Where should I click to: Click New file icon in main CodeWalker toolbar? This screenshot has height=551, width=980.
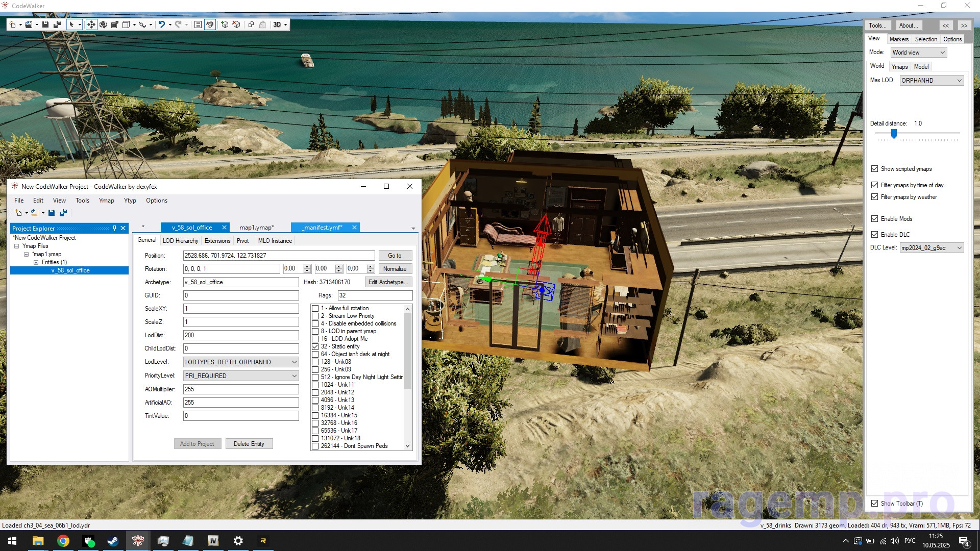(13, 24)
